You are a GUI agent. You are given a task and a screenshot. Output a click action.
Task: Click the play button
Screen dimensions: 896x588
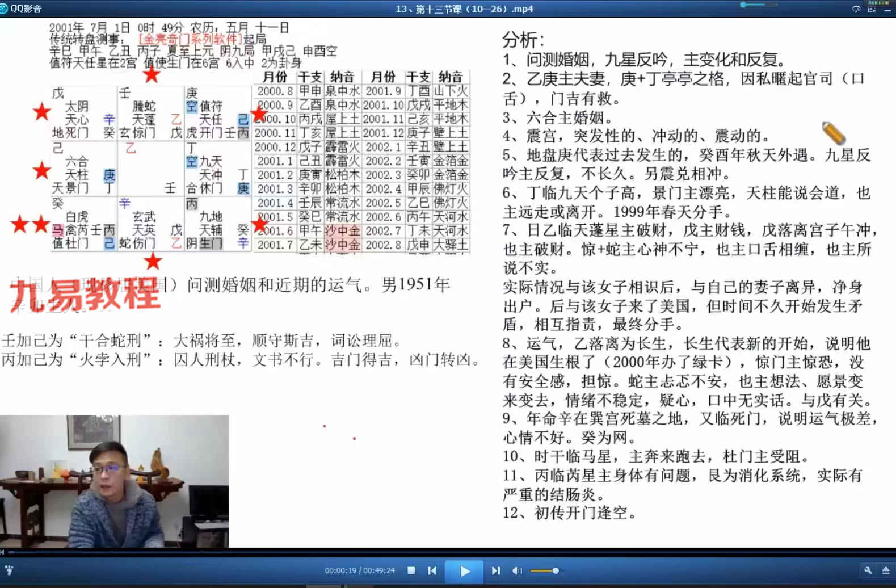(464, 571)
